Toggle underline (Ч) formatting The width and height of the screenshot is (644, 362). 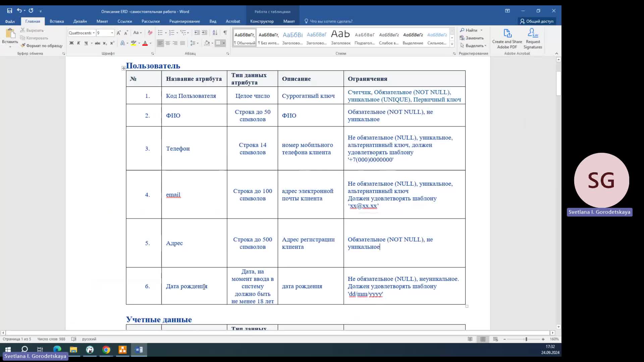pos(86,43)
